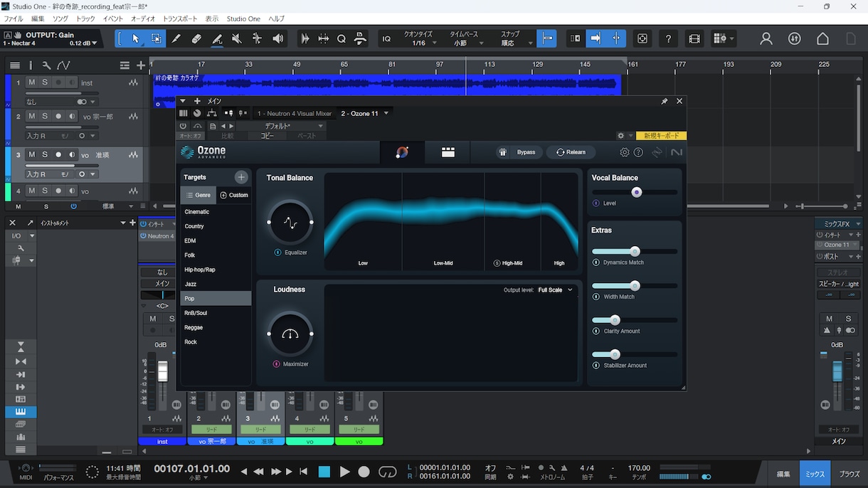Viewport: 868px width, 488px height.
Task: Pick the Eraser tool
Action: [x=197, y=38]
